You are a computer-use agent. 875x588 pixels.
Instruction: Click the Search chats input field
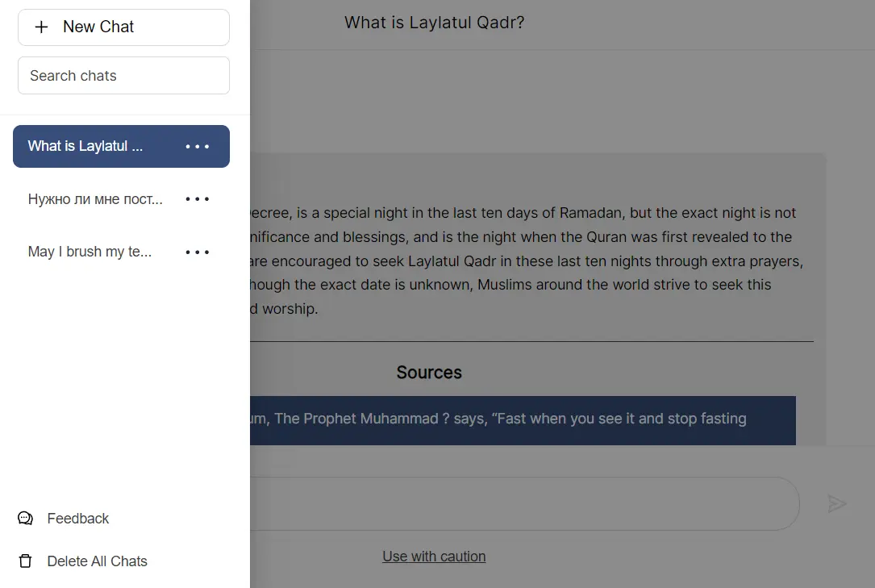(x=123, y=75)
